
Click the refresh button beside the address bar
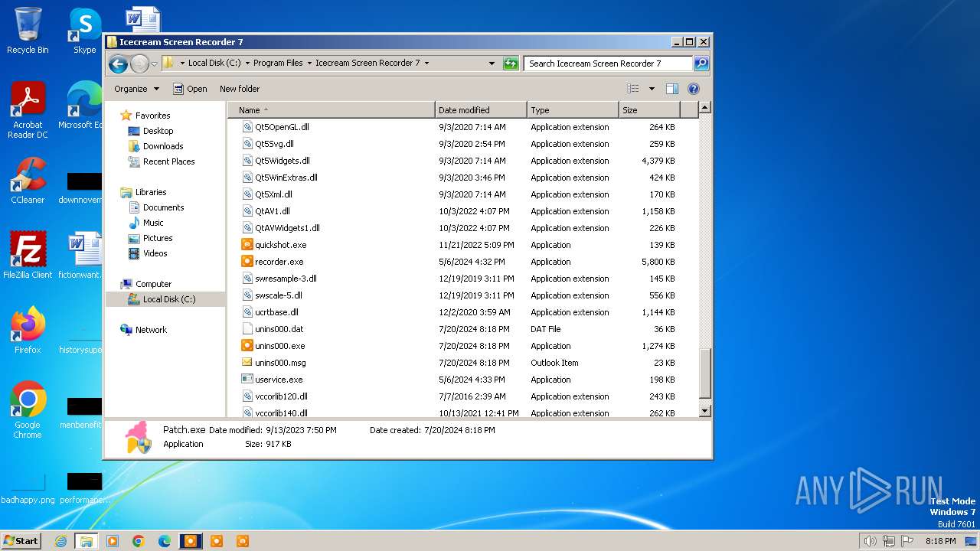(511, 64)
